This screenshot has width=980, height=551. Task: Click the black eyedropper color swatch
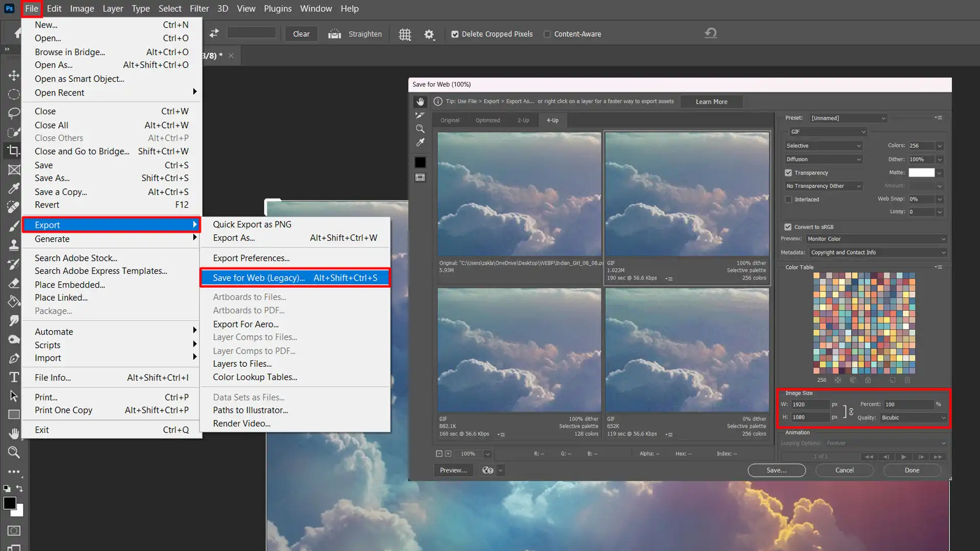coord(420,162)
